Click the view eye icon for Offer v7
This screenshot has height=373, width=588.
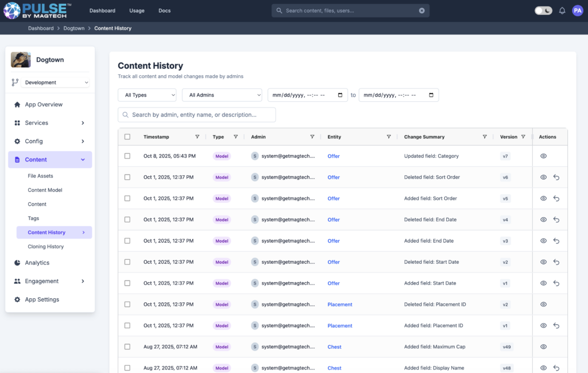tap(543, 156)
